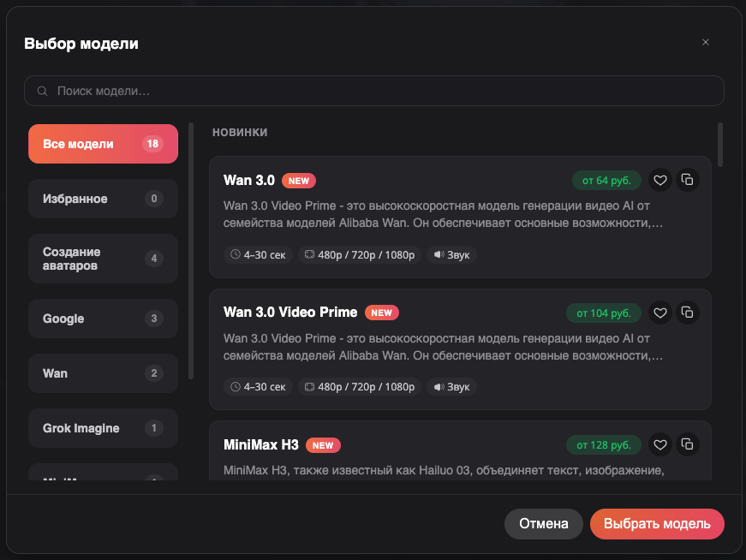Favorite MiniMax H3 using heart icon

tap(659, 445)
